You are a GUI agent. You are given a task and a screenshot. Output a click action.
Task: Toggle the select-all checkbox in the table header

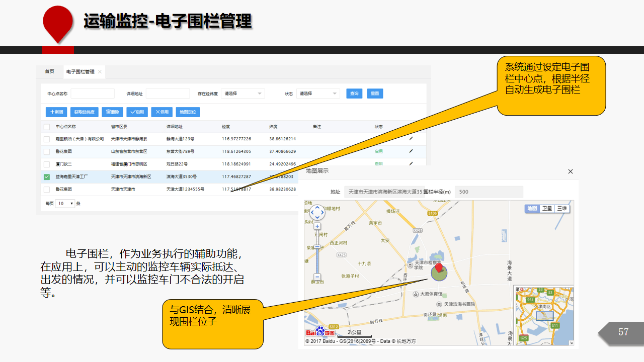47,127
